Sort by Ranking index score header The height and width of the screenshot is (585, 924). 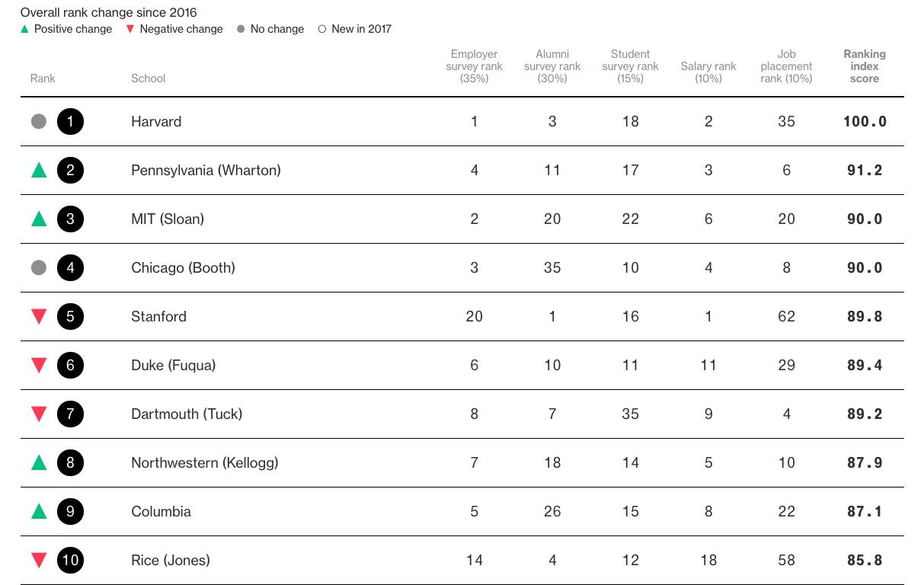click(865, 66)
